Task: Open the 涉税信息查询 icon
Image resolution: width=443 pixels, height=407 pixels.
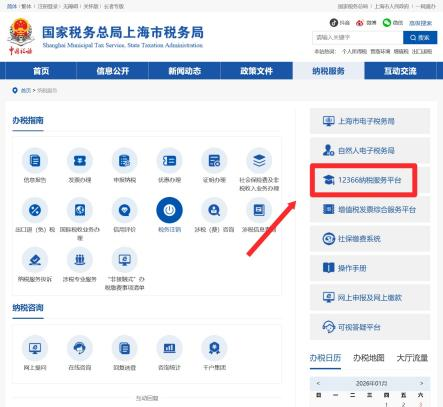Action: click(x=259, y=210)
